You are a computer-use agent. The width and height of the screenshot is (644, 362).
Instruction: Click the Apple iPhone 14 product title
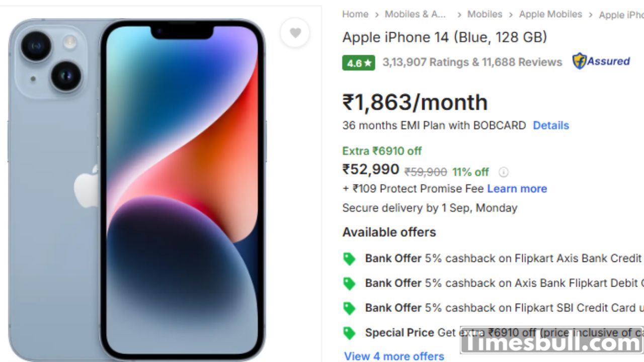pos(444,37)
